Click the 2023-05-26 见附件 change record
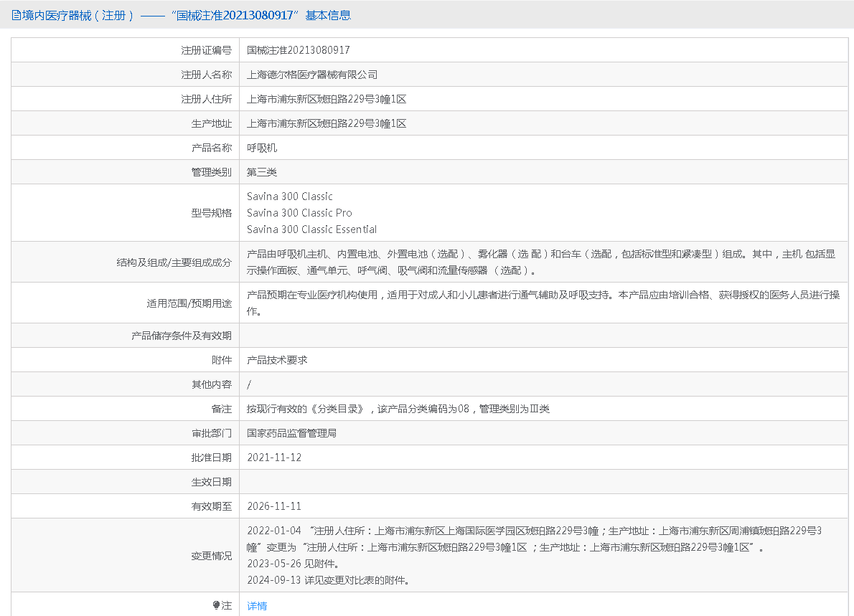Screen dimensions: 854x616 coord(293,564)
